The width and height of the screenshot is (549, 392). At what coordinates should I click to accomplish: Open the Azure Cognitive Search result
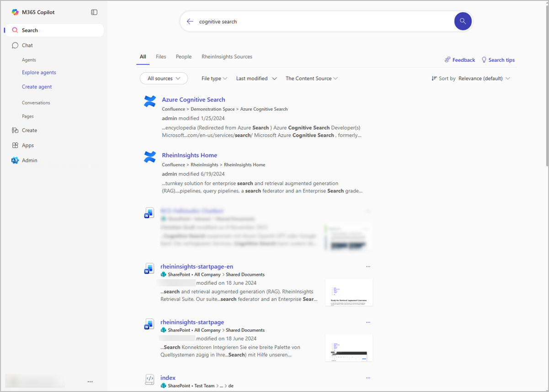click(193, 100)
